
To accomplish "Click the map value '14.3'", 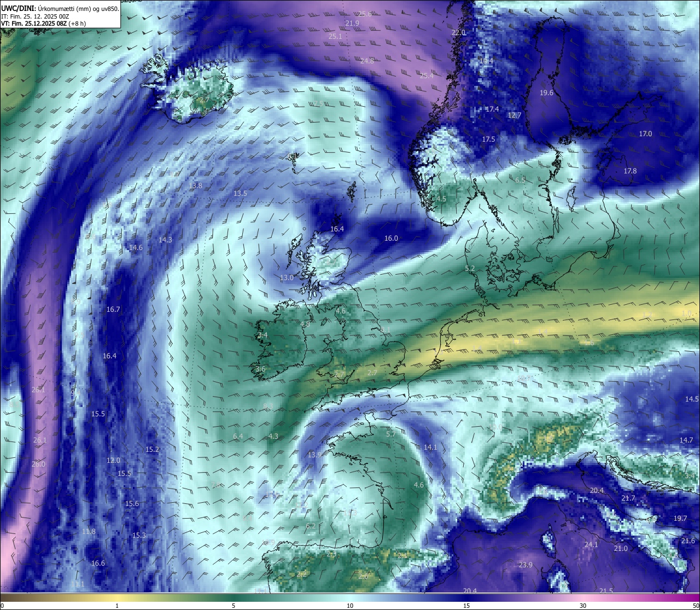I will click(x=165, y=240).
